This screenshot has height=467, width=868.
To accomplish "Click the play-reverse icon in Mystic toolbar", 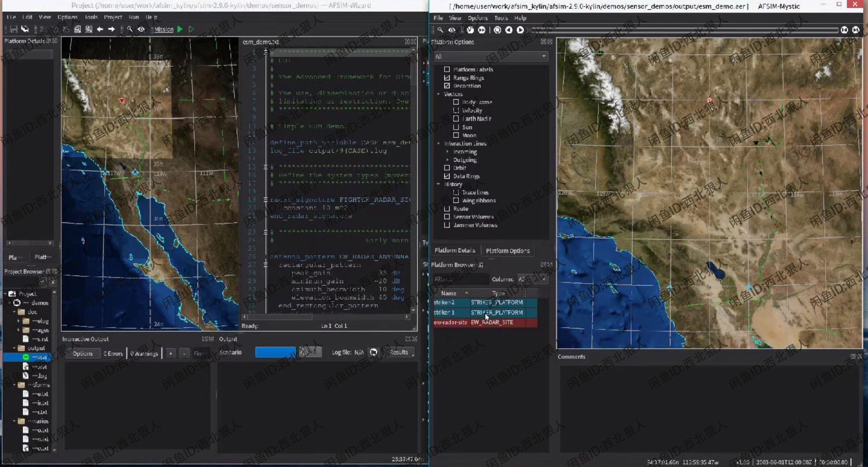I will click(509, 30).
